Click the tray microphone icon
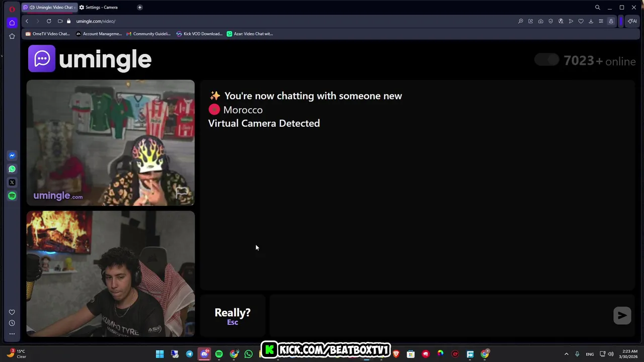Screen dimensions: 644x362 [x=577, y=354]
